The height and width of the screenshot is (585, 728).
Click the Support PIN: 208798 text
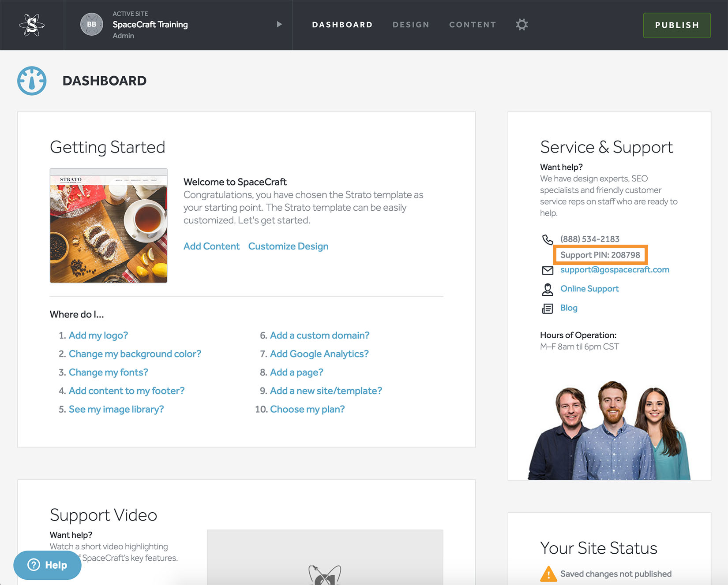coord(600,255)
